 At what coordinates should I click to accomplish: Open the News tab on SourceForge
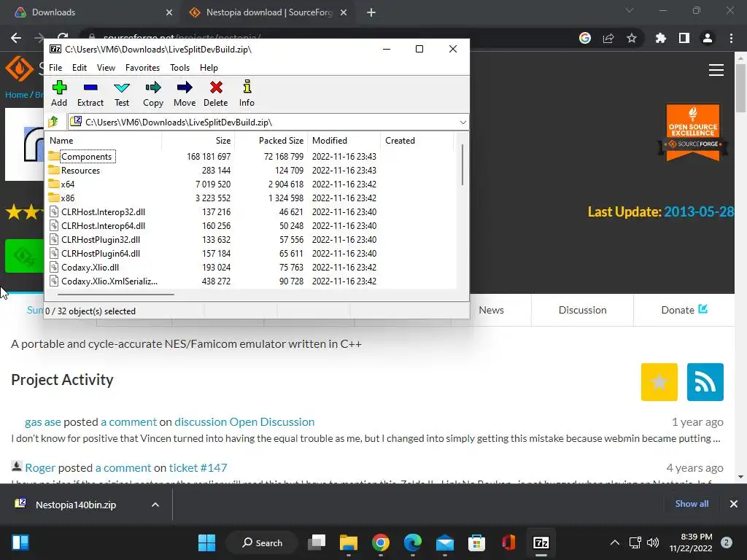pos(491,310)
